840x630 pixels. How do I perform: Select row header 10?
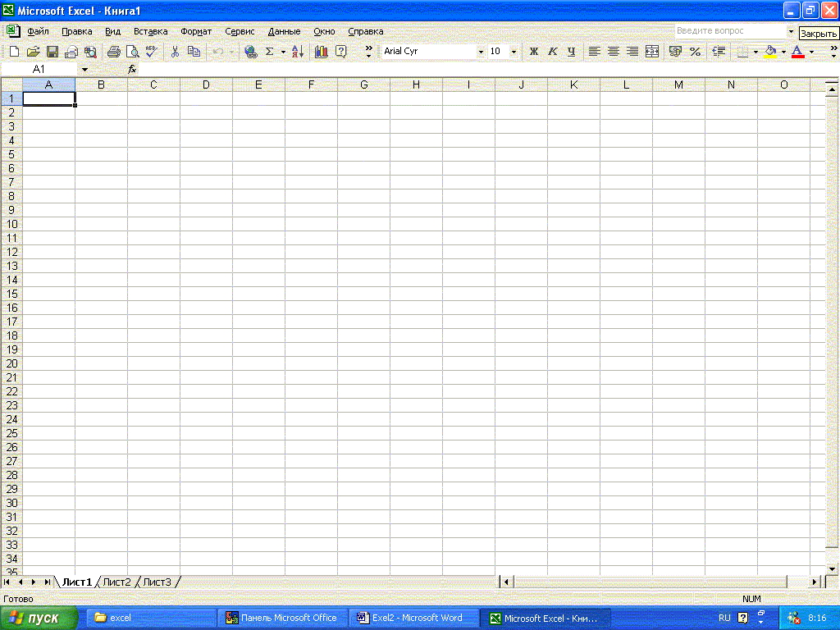click(x=11, y=224)
